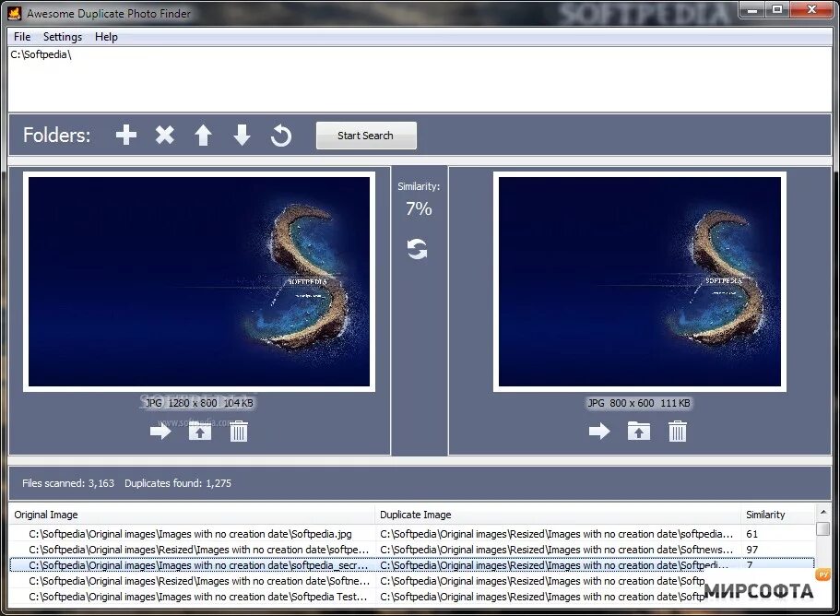Click the right 800 x 600 preview image
Image resolution: width=840 pixels, height=616 pixels.
coord(640,282)
